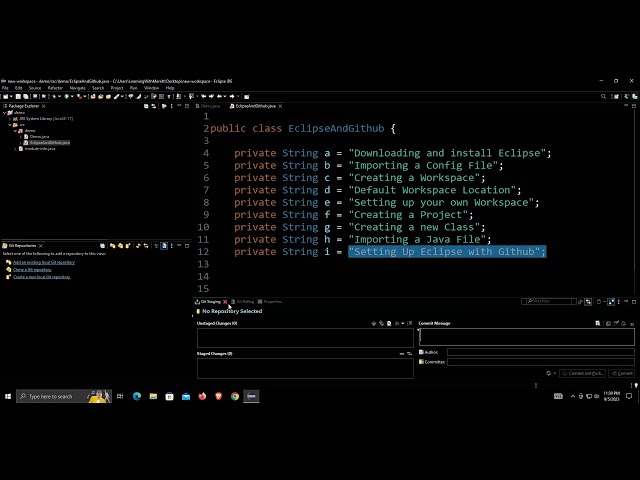Expand the module-info.java tree node
This screenshot has width=640, height=480.
(x=15, y=149)
